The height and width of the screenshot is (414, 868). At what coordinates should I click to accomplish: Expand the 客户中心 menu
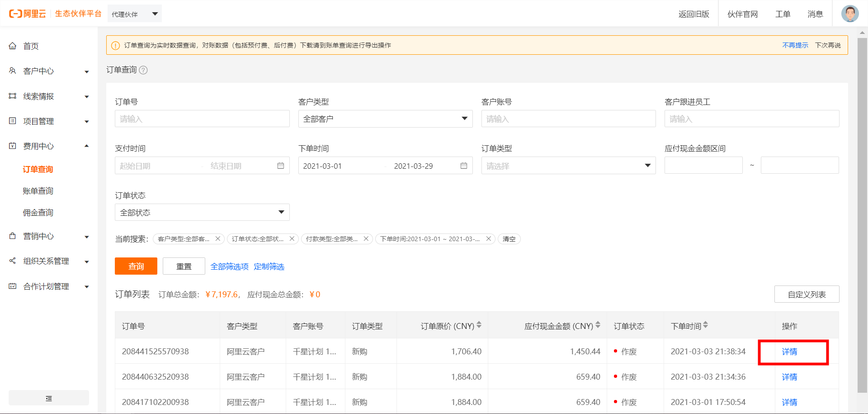click(x=87, y=71)
